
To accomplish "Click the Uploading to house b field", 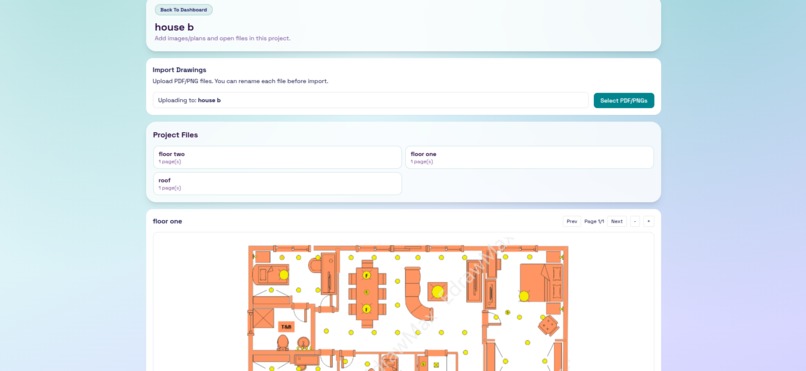I will tap(371, 100).
